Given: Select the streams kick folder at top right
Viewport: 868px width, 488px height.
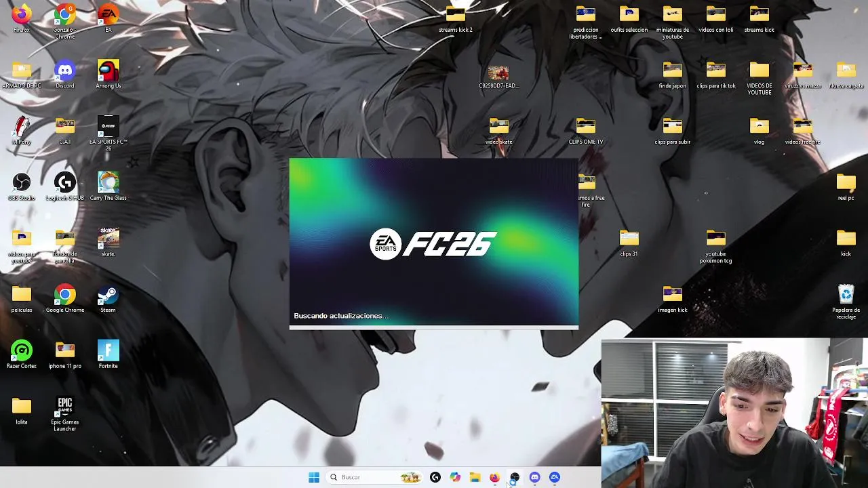Looking at the screenshot, I should pos(759,18).
